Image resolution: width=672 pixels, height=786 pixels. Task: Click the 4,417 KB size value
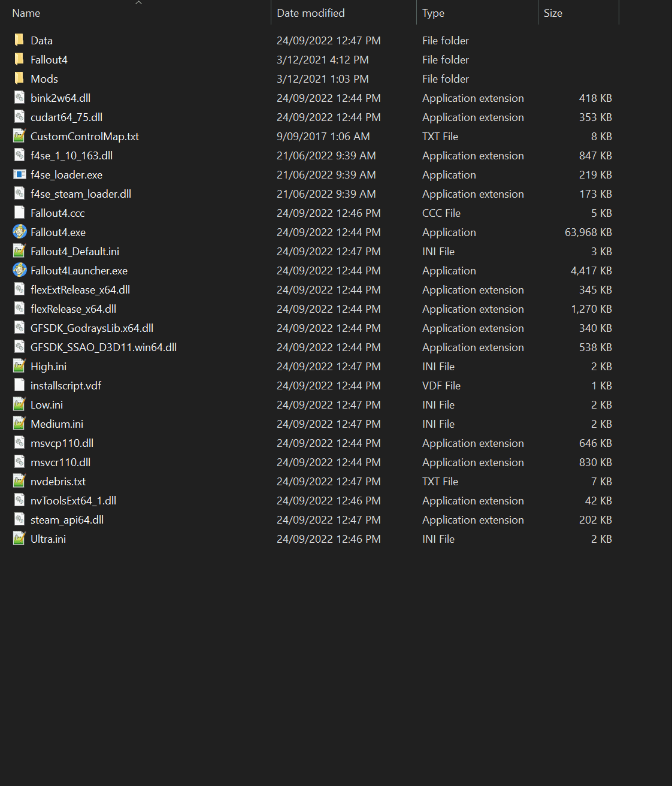click(x=591, y=271)
